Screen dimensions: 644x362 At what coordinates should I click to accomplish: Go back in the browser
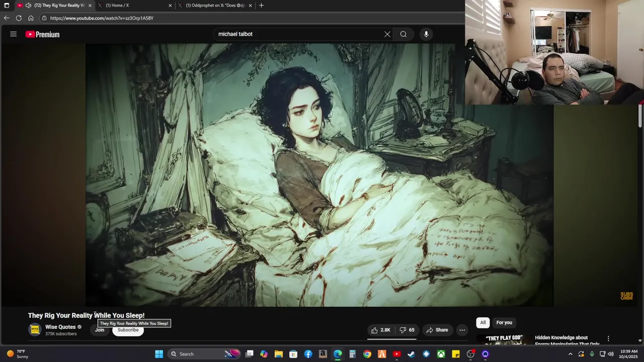tap(7, 18)
